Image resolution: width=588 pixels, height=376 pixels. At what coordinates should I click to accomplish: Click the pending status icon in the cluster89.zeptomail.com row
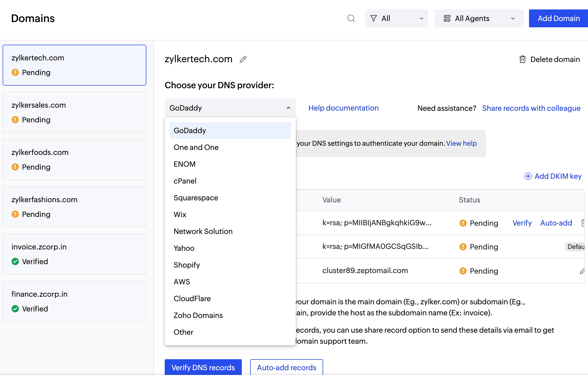click(x=463, y=271)
